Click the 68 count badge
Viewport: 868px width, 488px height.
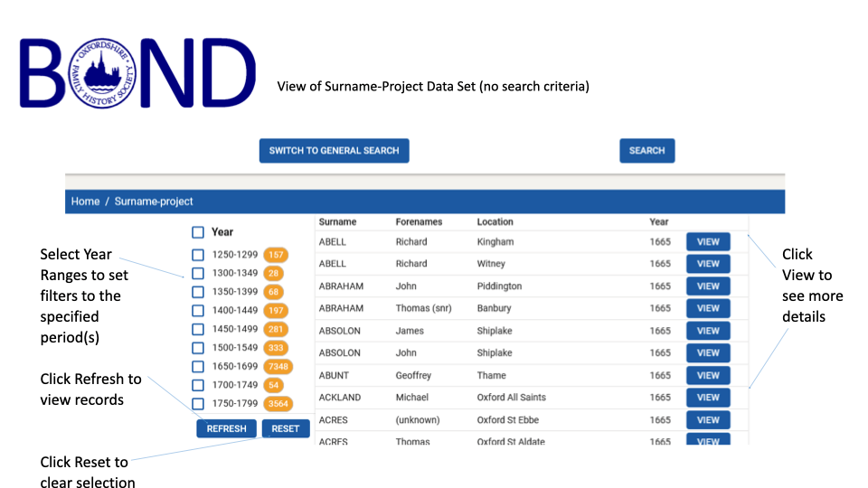(x=273, y=292)
